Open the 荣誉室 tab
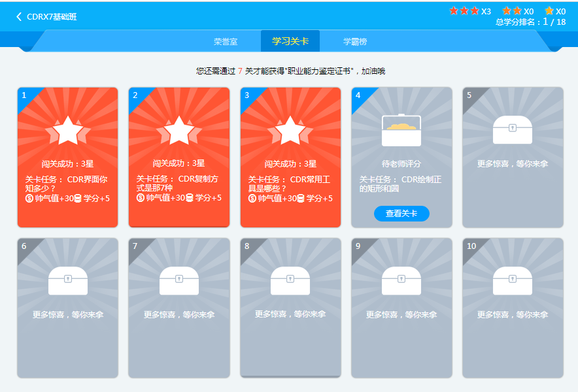The image size is (578, 392). click(x=226, y=41)
